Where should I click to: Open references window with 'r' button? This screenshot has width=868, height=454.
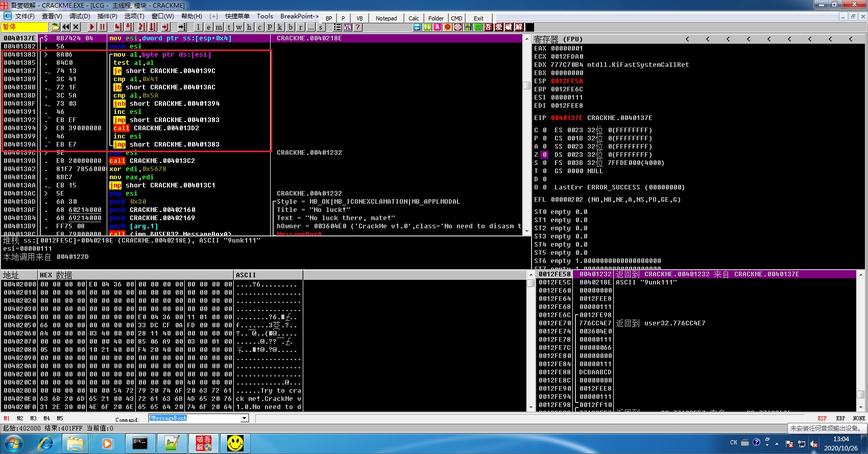(300, 27)
